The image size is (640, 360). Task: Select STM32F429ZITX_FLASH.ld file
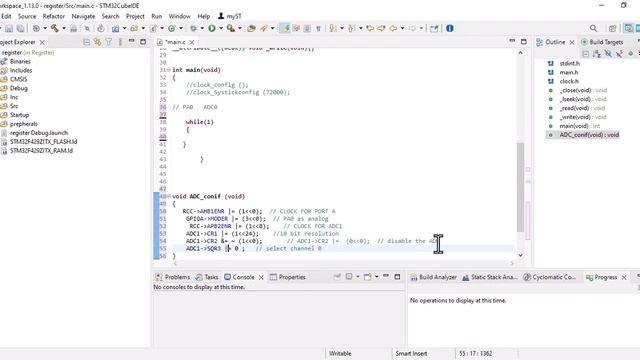click(x=43, y=142)
